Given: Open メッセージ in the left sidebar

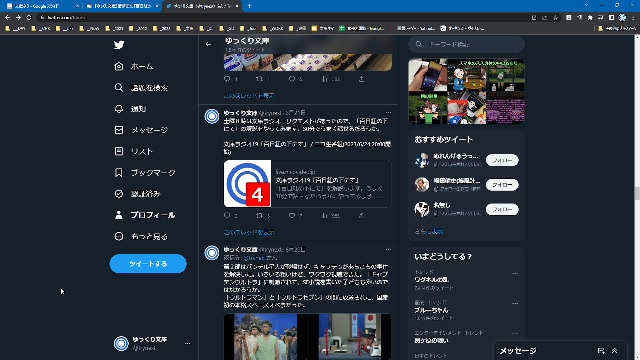Looking at the screenshot, I should click(x=141, y=130).
